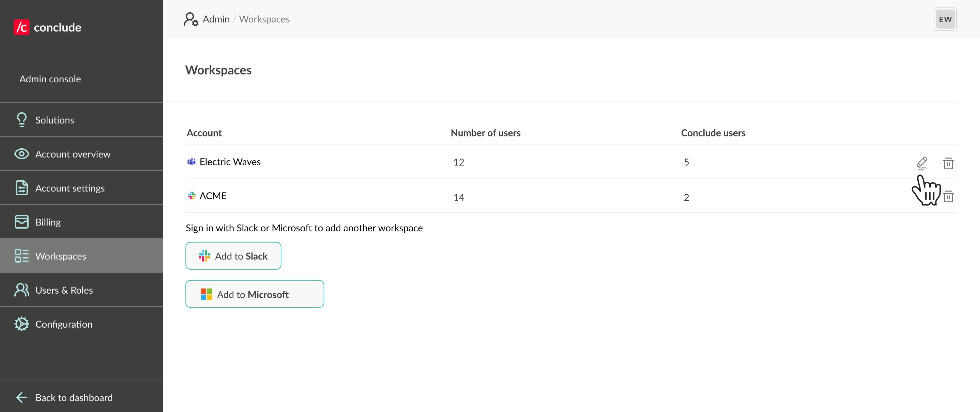Viewport: 980px width, 412px height.
Task: Click the Electric Waves account name
Action: coord(230,162)
